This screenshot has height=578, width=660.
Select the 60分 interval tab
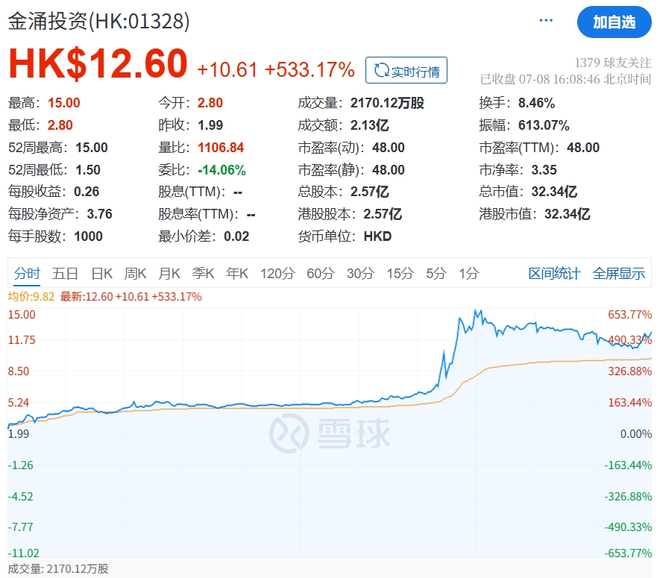(320, 274)
